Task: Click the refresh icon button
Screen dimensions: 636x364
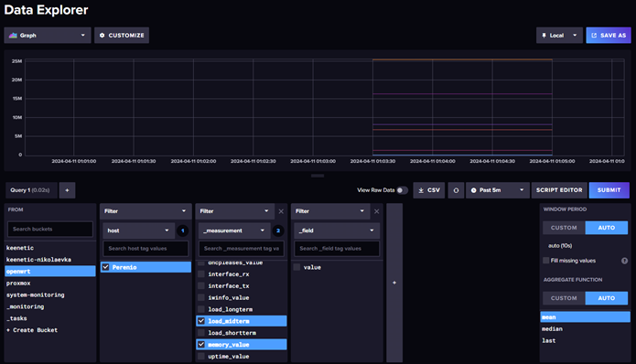Action: tap(456, 190)
